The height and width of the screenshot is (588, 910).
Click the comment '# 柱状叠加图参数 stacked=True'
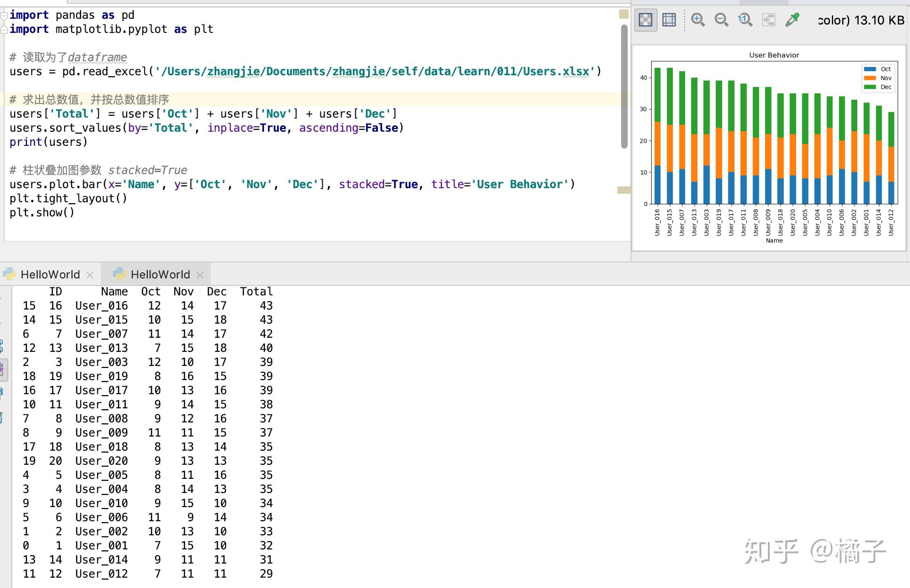(x=98, y=170)
